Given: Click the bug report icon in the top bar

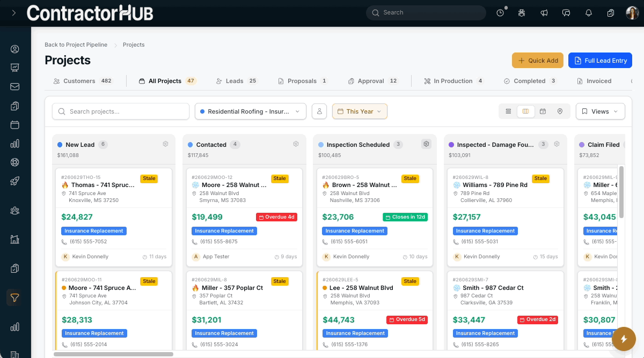Looking at the screenshot, I should tap(522, 13).
